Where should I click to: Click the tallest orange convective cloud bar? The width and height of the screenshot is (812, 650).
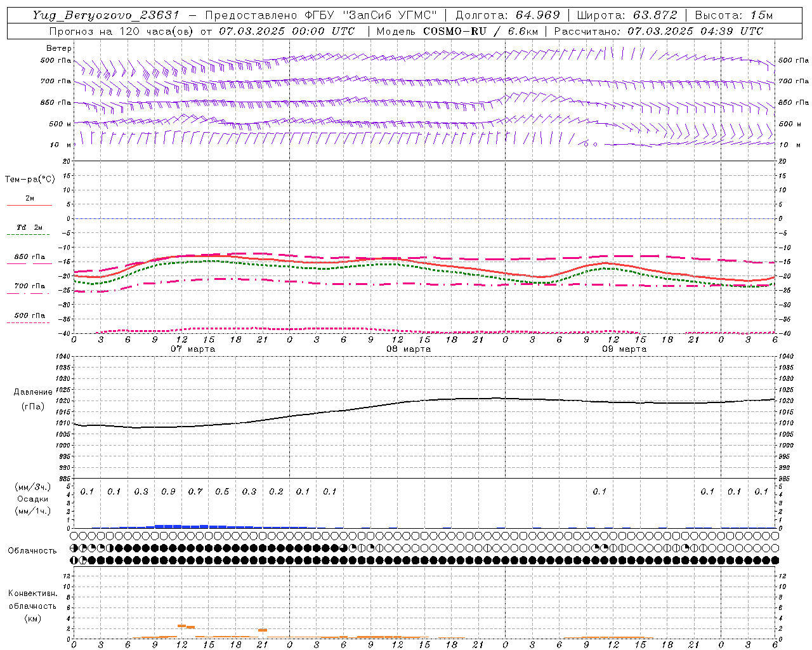pyautogui.click(x=181, y=626)
